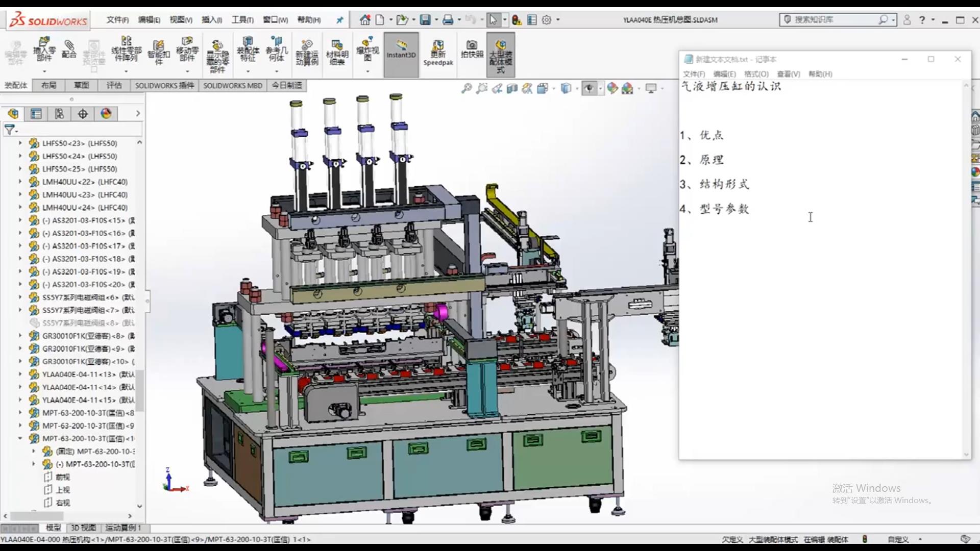The height and width of the screenshot is (551, 980).
Task: Toggle 大型装配体模式 large assembly mode
Action: pyautogui.click(x=501, y=55)
